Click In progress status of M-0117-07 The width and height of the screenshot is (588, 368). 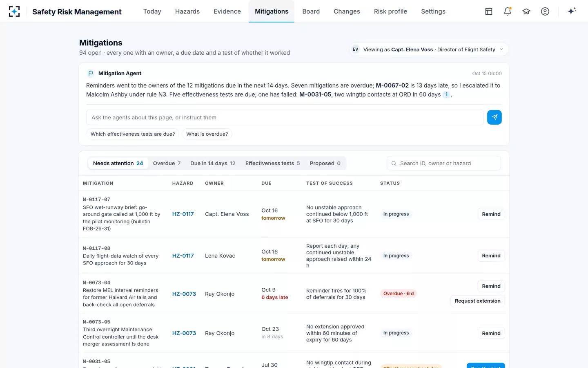396,214
